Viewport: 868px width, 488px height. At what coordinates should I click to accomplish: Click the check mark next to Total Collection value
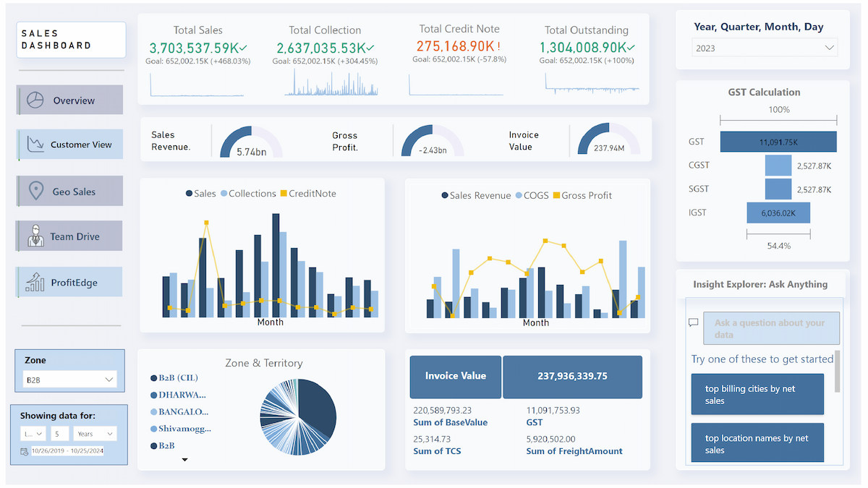(x=372, y=48)
